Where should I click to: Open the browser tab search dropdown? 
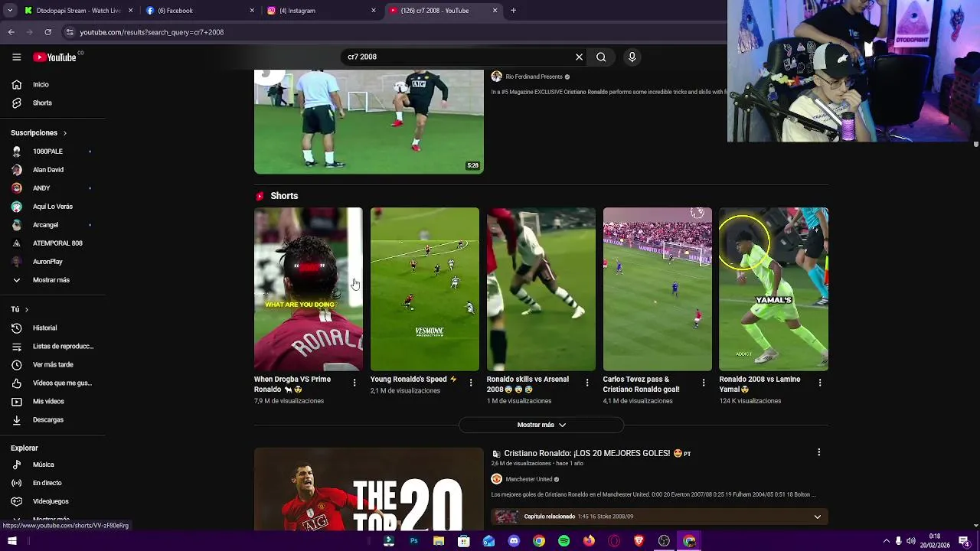9,11
